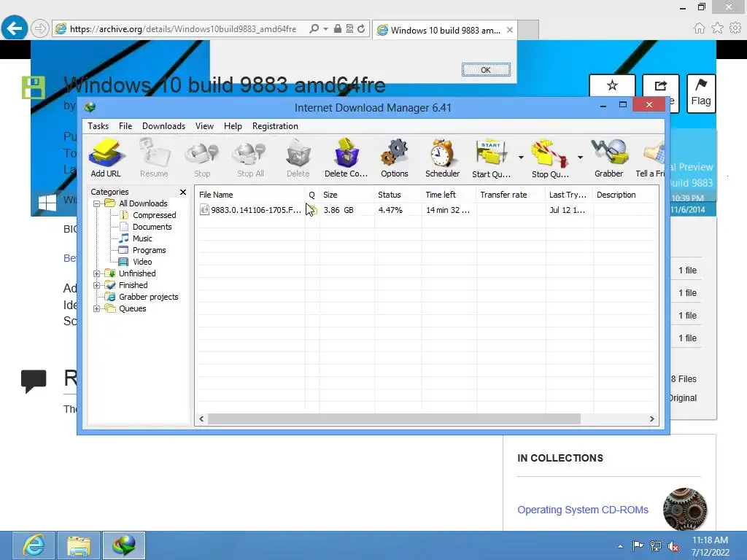Screen dimensions: 747x560
Task: Expand the Queues tree node
Action: tap(96, 309)
